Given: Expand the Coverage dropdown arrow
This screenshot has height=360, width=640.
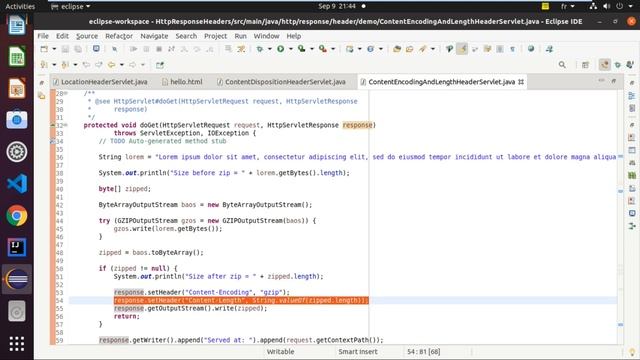Looking at the screenshot, I should [312, 49].
